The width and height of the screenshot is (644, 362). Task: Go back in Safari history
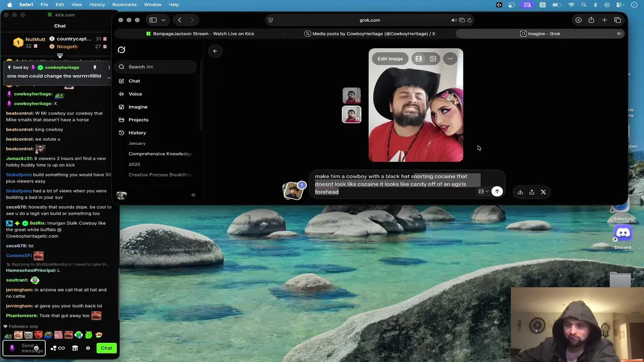tap(180, 20)
